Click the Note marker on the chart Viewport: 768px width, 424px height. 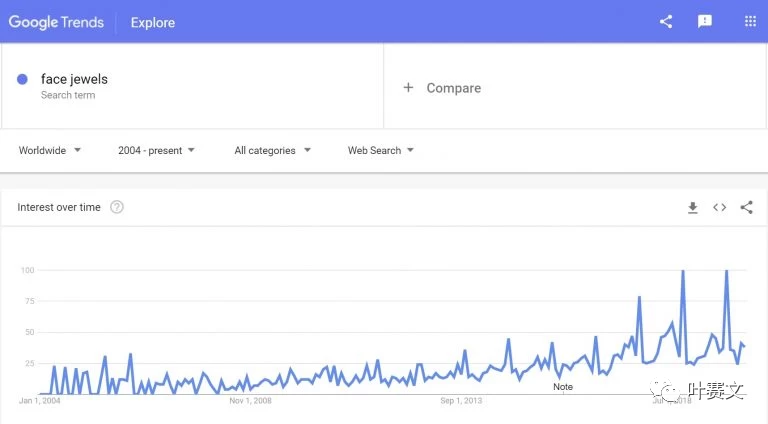pos(563,386)
